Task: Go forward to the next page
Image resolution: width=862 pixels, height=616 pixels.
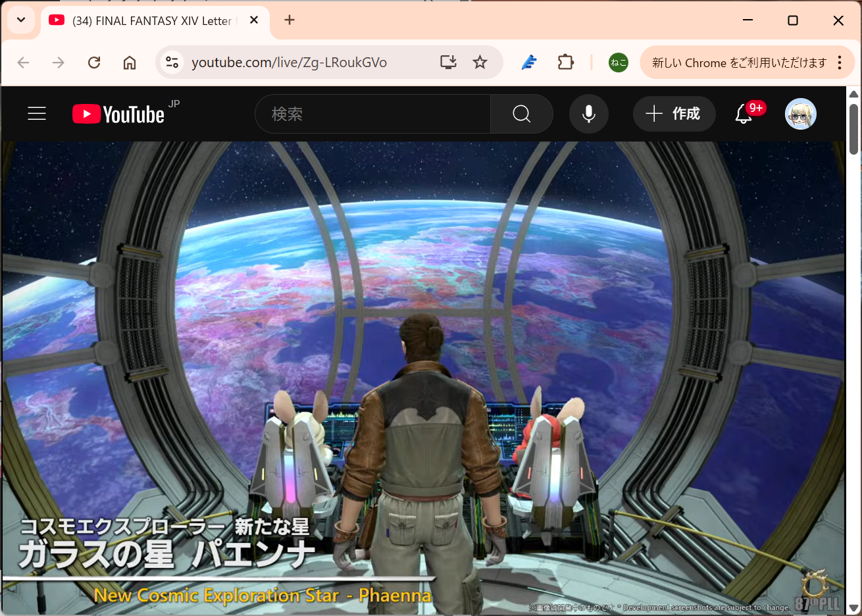Action: point(59,63)
